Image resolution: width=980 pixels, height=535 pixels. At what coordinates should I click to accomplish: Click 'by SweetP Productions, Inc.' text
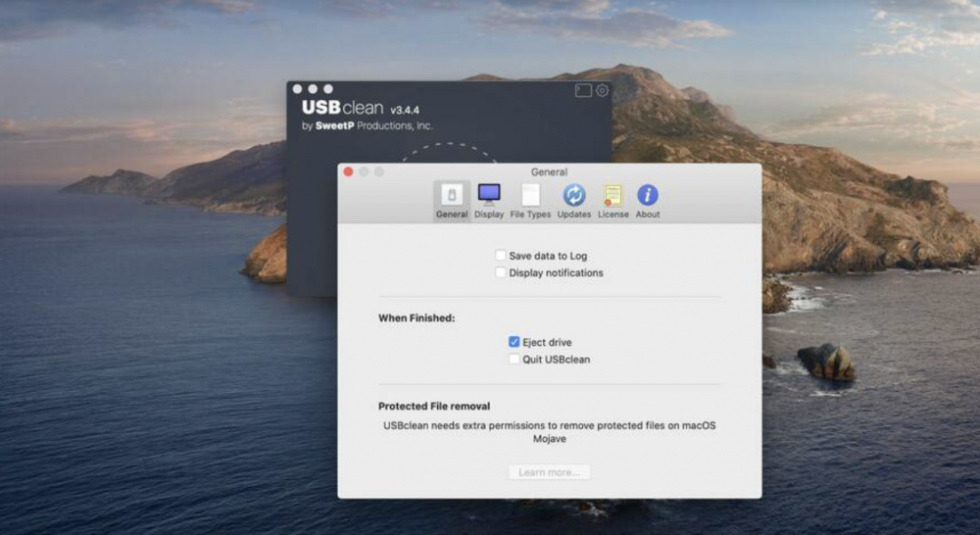[x=367, y=125]
